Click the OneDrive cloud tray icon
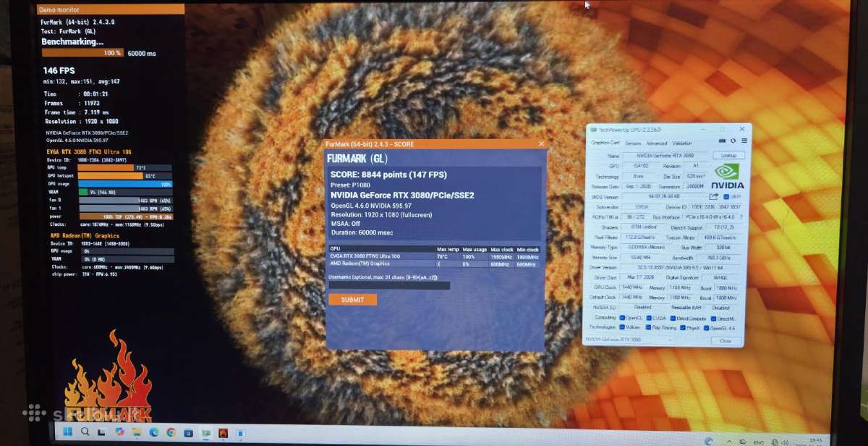The width and height of the screenshot is (868, 446). click(743, 442)
